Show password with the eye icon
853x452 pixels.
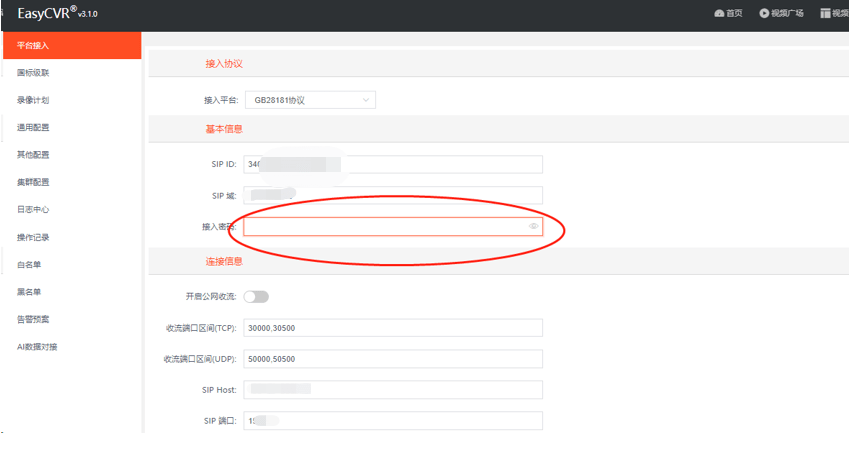[534, 227]
